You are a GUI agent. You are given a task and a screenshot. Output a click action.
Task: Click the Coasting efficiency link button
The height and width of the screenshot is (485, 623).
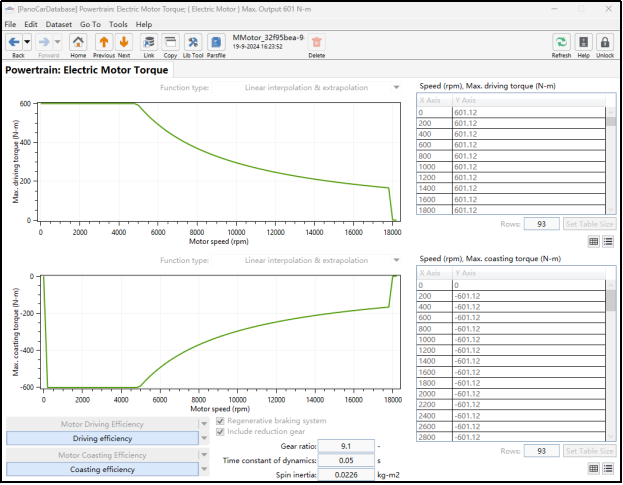(102, 470)
